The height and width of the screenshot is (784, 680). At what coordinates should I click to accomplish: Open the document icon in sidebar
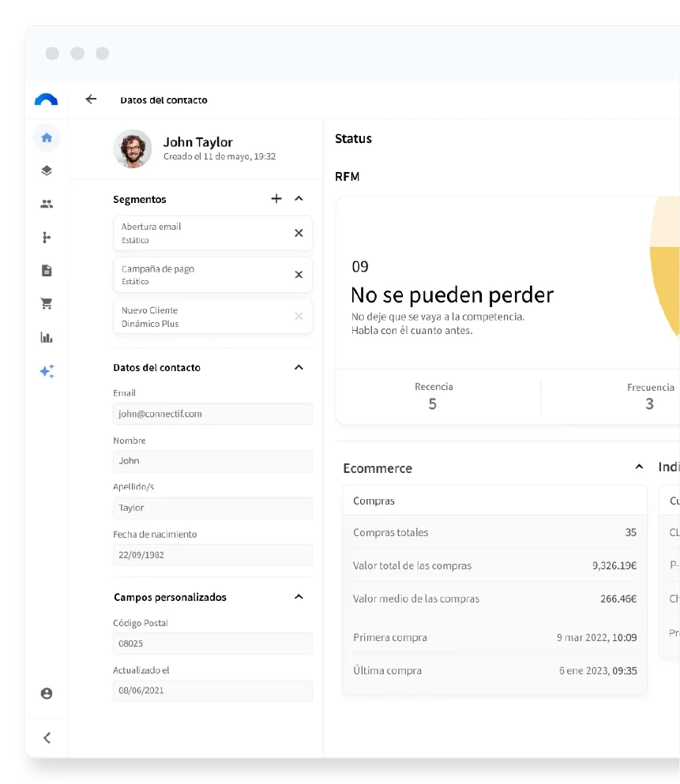click(x=47, y=271)
